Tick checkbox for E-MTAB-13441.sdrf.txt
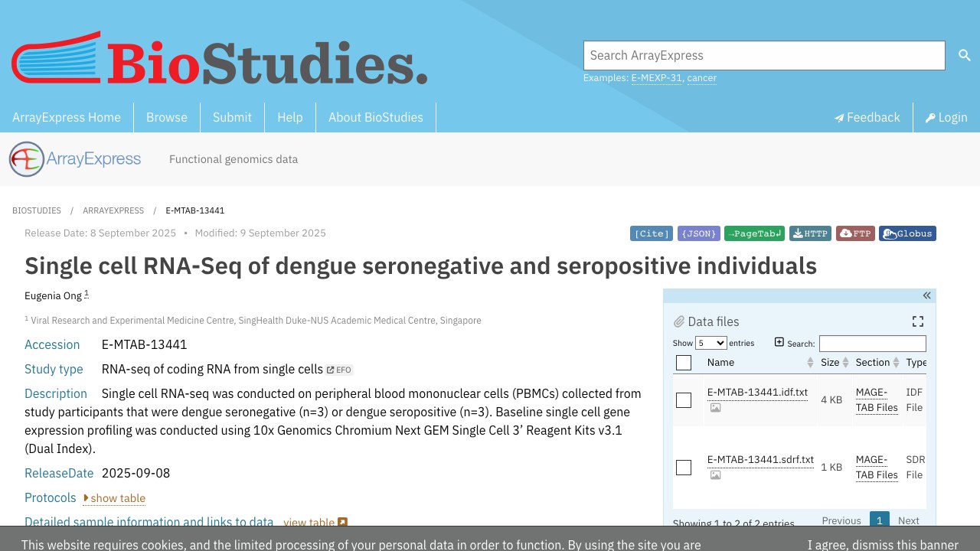The height and width of the screenshot is (551, 980). 684,468
